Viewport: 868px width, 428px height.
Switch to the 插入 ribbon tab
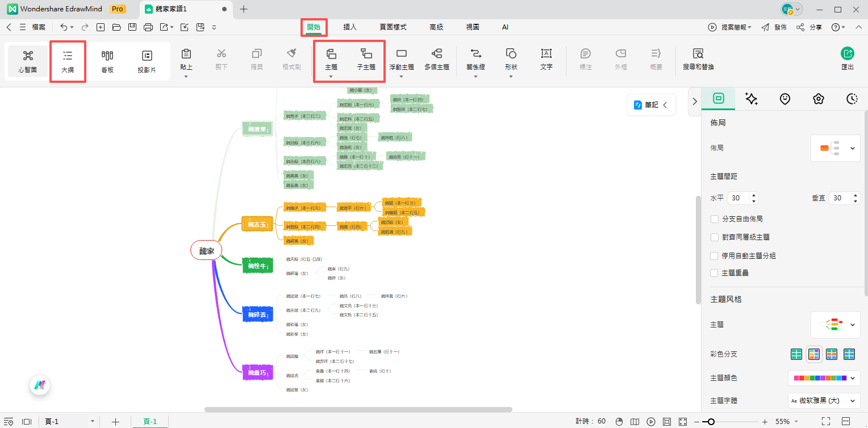click(x=349, y=27)
